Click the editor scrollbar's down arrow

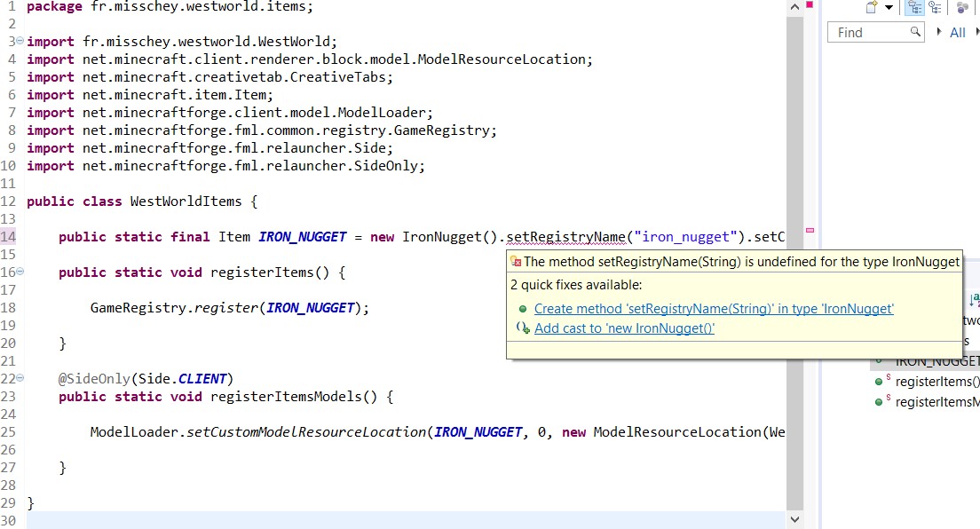coord(794,520)
